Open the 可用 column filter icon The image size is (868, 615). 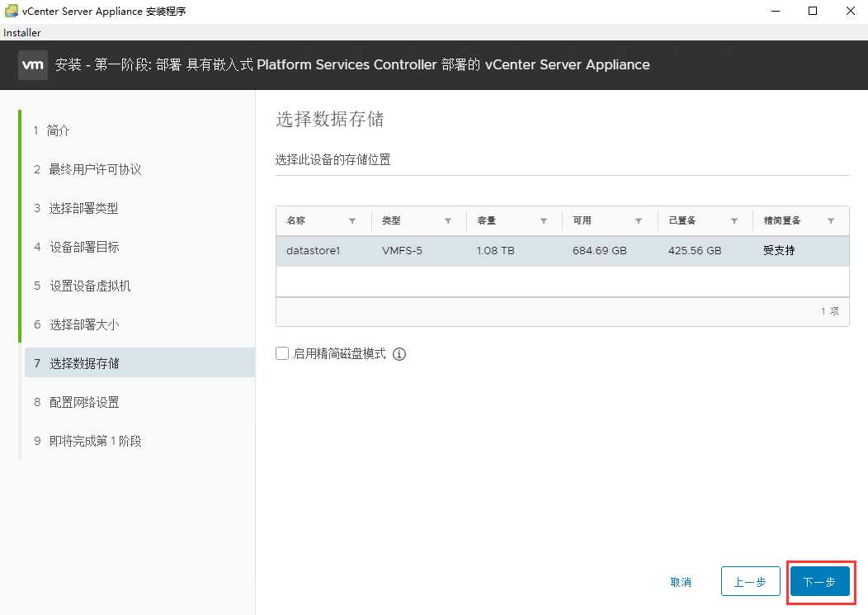639,221
